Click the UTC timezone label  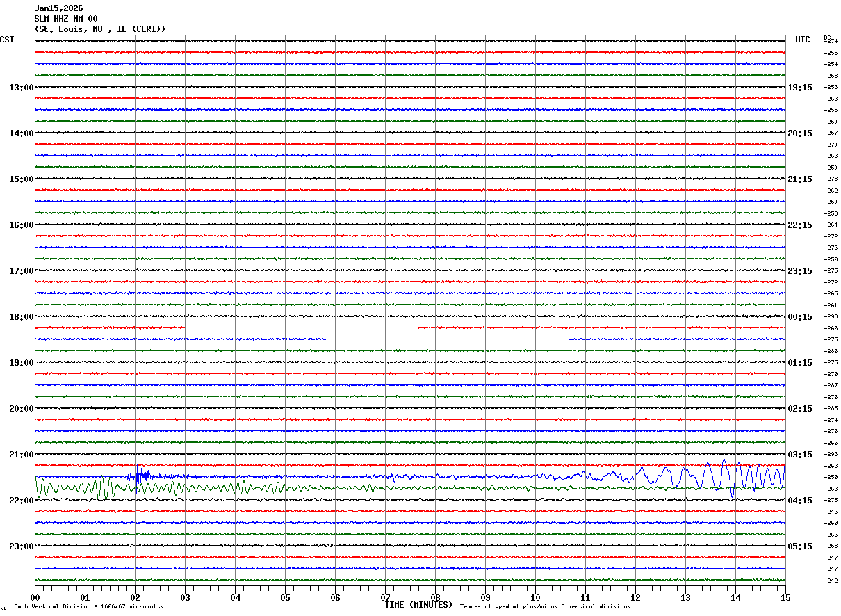coord(803,40)
